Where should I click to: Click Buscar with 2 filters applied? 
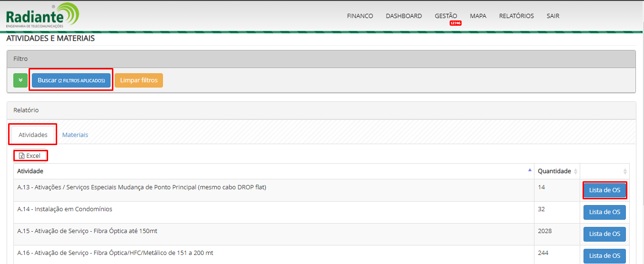click(71, 80)
